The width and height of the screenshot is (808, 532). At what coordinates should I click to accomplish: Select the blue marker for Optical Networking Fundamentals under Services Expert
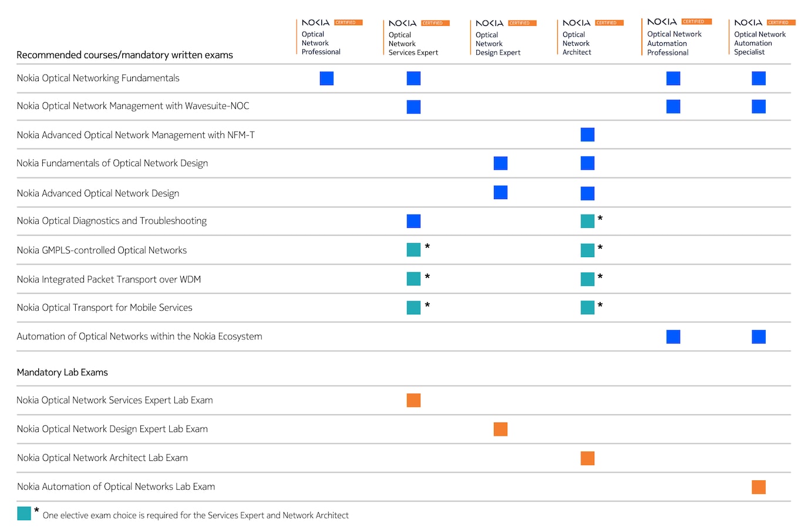(413, 78)
